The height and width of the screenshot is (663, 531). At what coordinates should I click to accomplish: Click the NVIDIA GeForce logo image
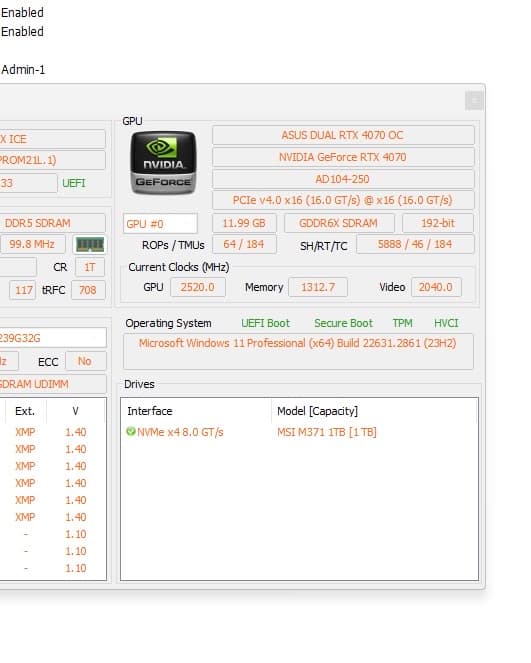point(163,162)
